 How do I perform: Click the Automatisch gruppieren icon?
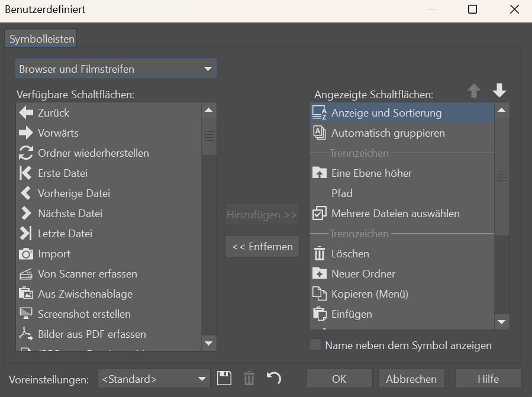pyautogui.click(x=320, y=133)
